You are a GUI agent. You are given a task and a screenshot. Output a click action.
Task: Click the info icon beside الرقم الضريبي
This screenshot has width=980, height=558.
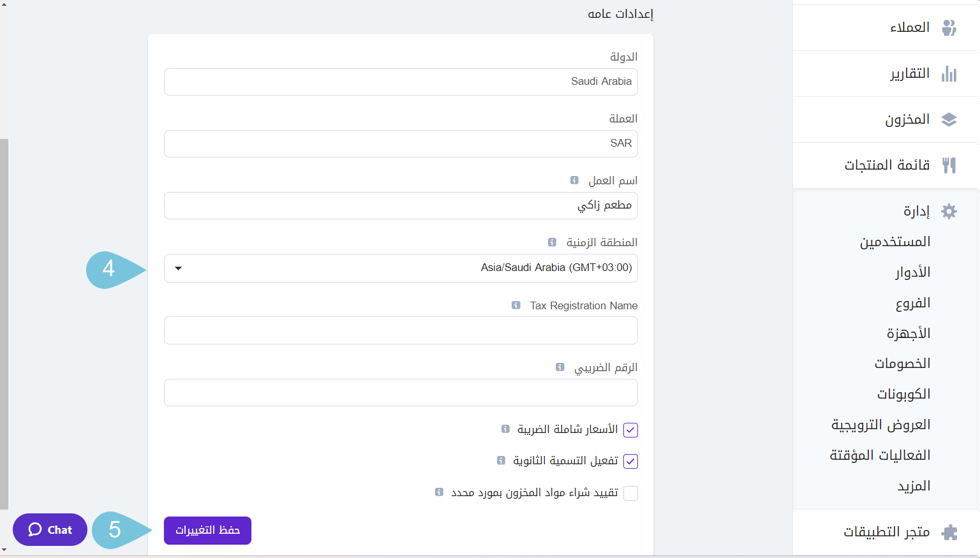560,367
